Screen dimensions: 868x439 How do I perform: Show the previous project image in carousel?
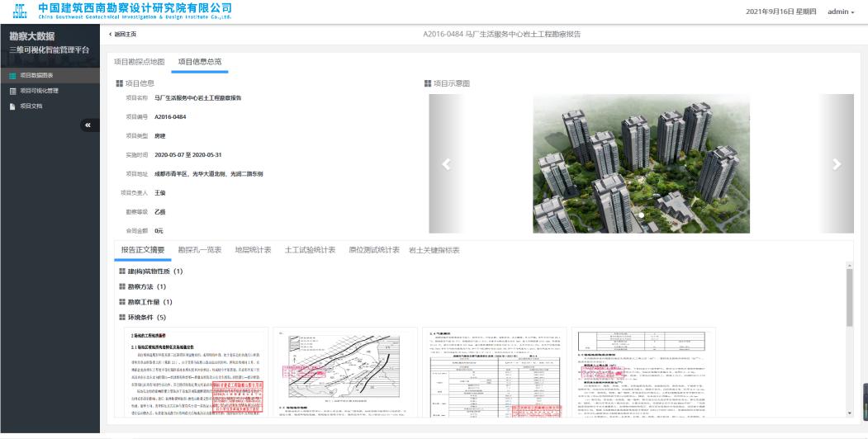[447, 163]
